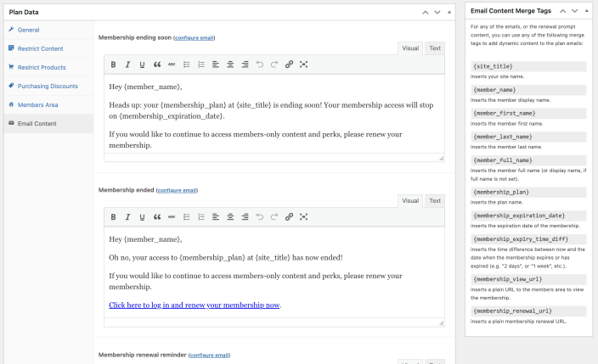
Task: Open configure email link for Membership renewal reminder
Action: tap(209, 355)
